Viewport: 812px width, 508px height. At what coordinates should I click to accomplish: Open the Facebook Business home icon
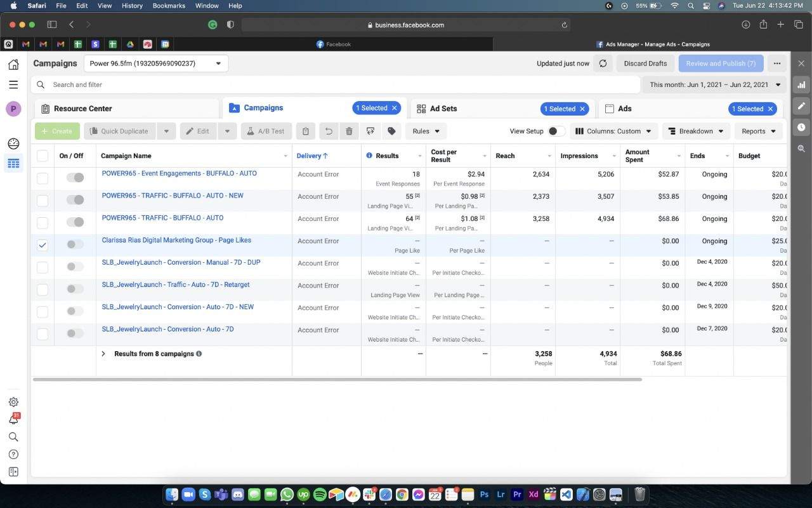[13, 64]
